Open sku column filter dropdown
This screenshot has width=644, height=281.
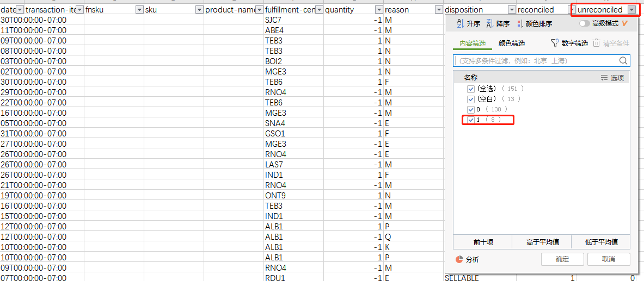199,10
